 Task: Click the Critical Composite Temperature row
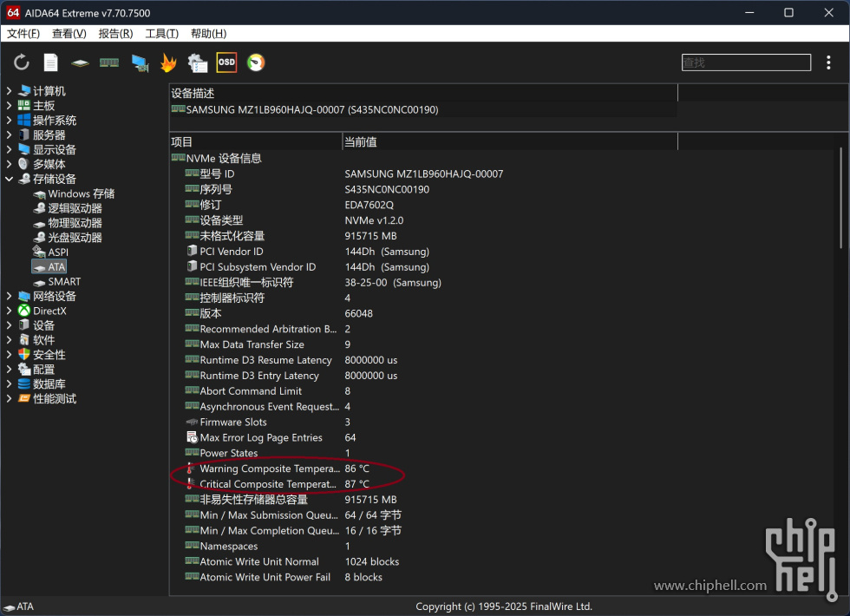click(x=423, y=484)
